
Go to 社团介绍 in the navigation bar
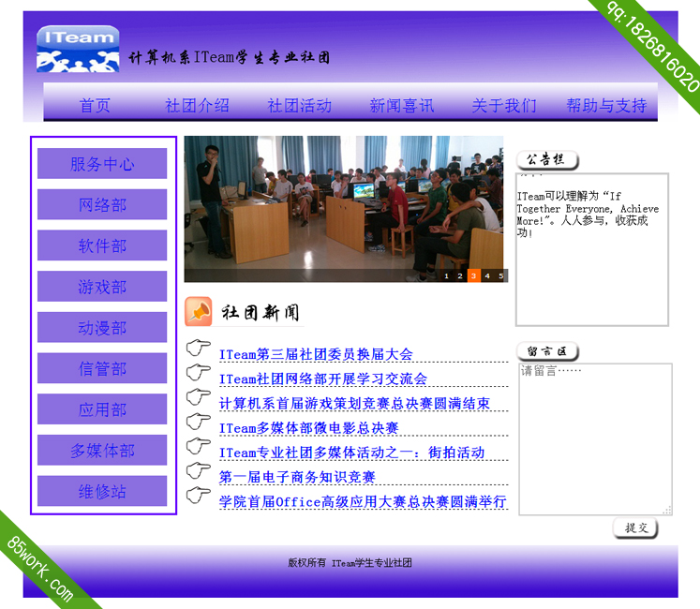197,105
